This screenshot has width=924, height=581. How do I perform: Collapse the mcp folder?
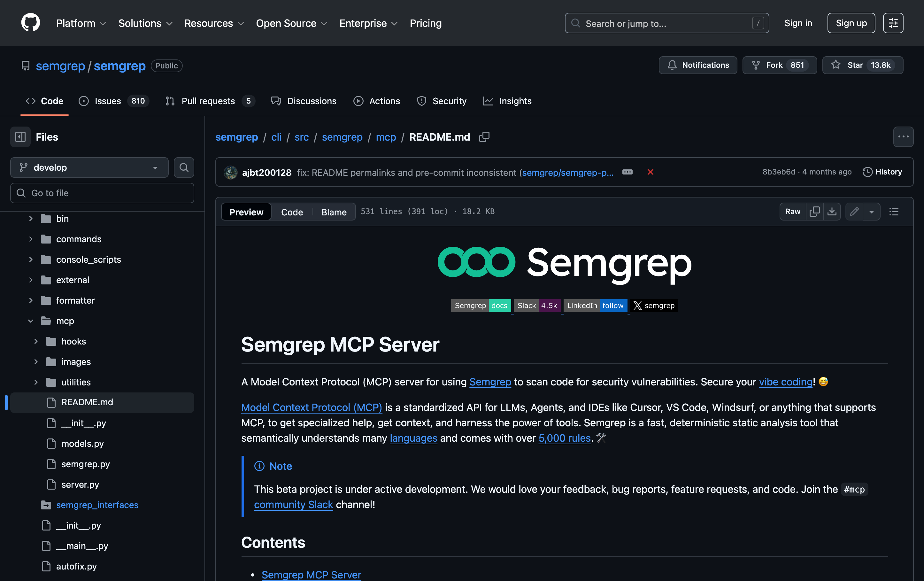tap(31, 321)
